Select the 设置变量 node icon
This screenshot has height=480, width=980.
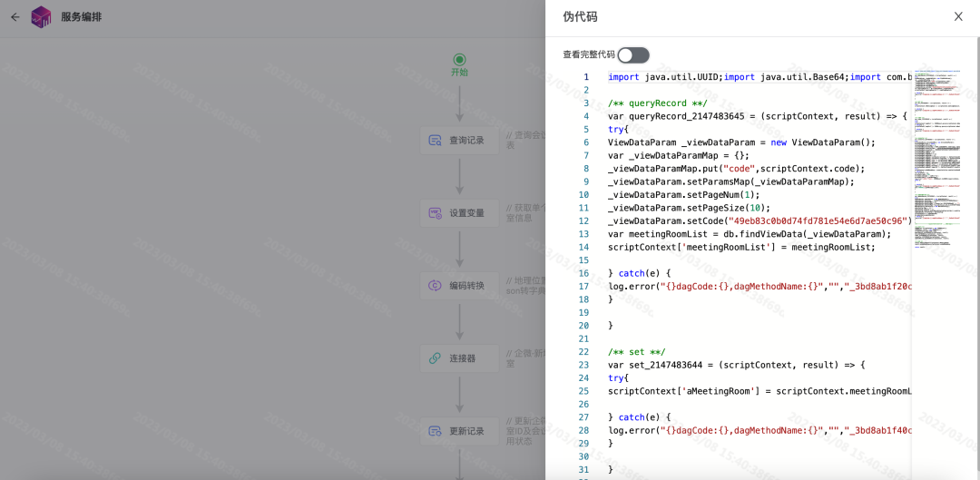[x=435, y=213]
